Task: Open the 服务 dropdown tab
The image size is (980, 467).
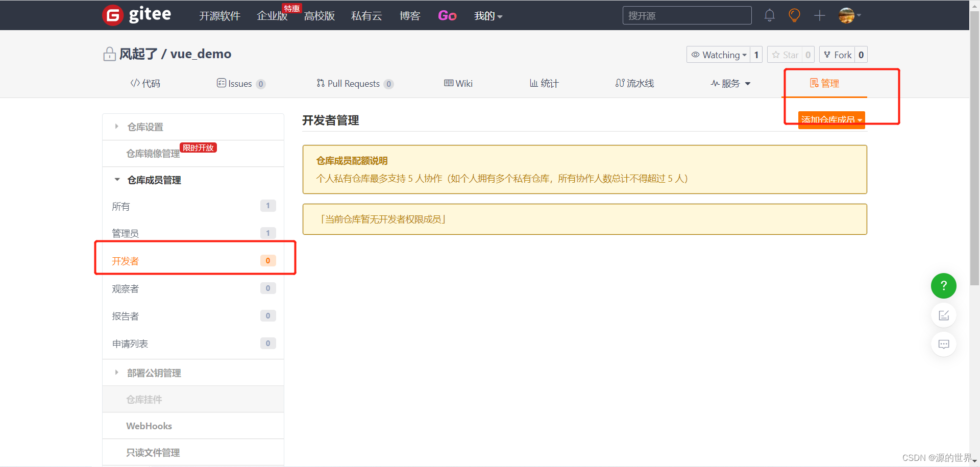Action: coord(730,83)
